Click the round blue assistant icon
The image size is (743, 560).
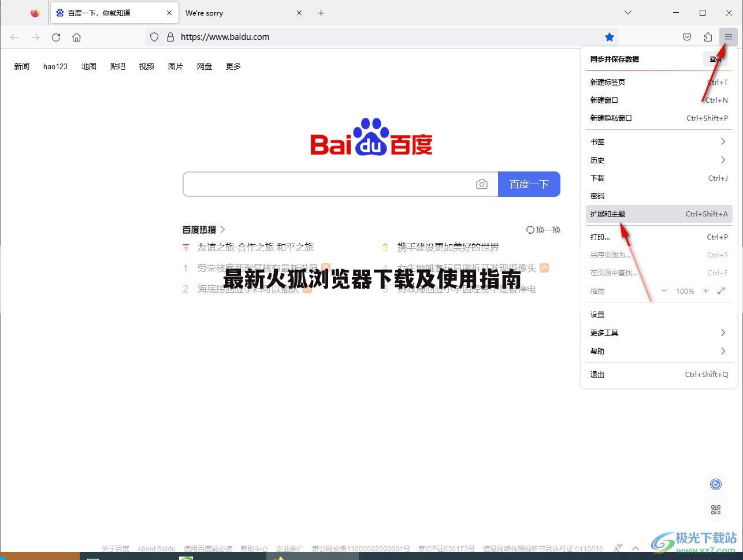pyautogui.click(x=716, y=484)
